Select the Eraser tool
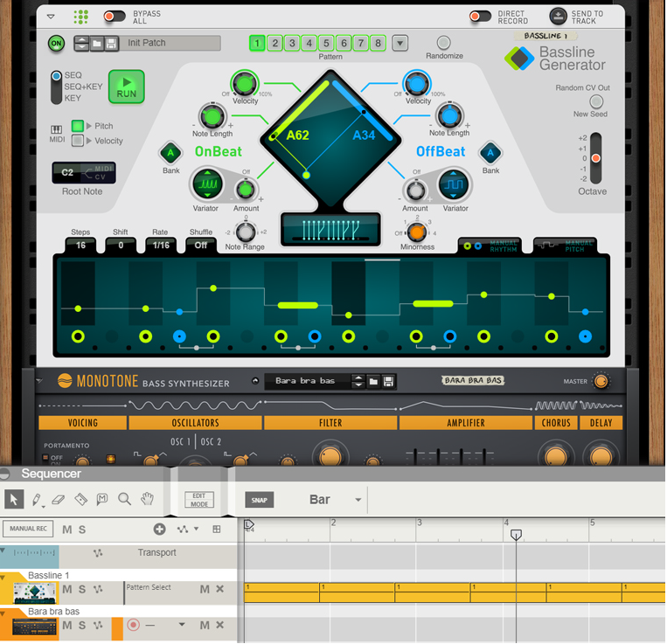 [59, 500]
